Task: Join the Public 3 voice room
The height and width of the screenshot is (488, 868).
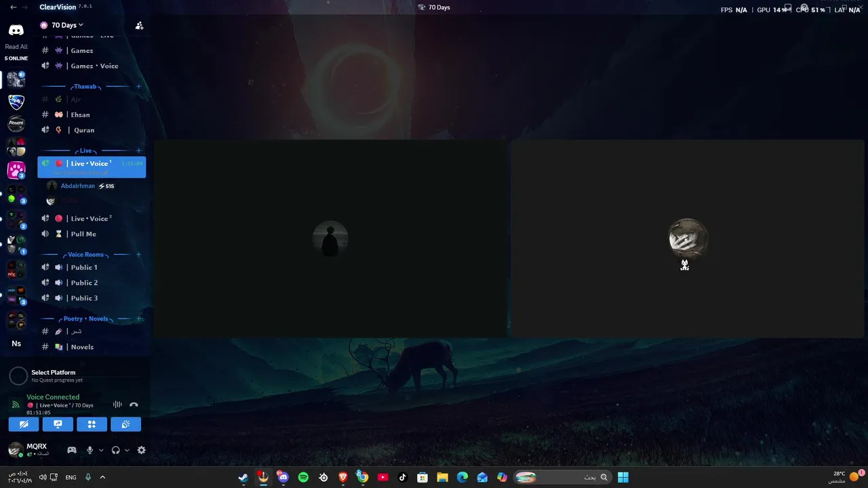Action: (84, 298)
